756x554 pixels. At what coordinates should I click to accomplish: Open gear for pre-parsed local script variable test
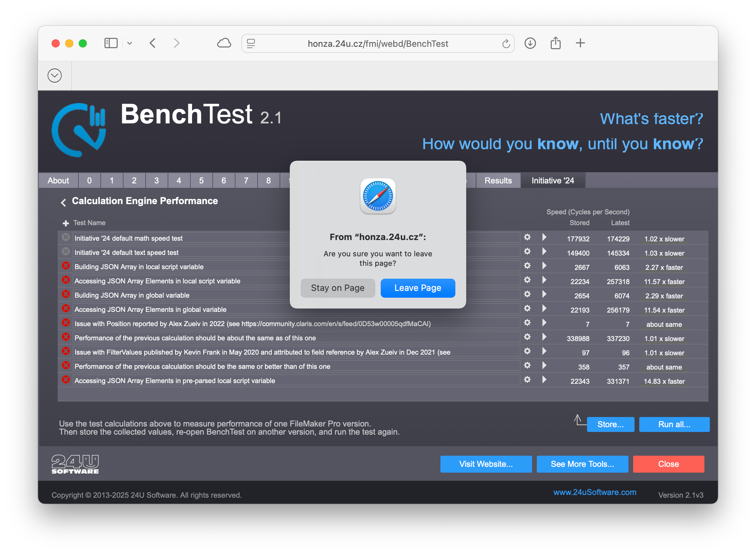(527, 379)
